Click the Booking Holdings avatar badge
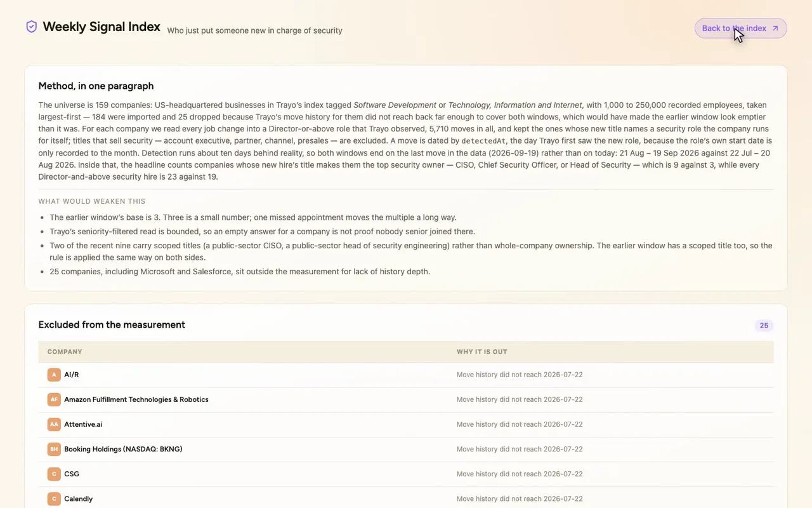The image size is (812, 508). point(54,449)
